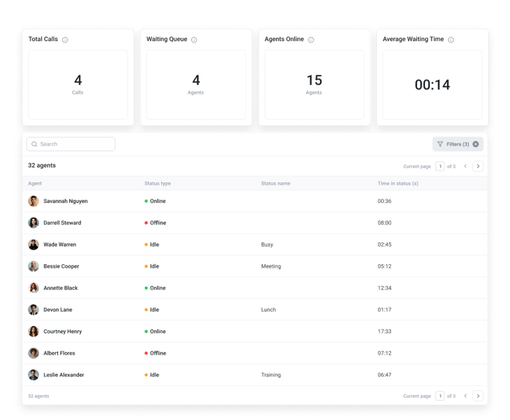Open Darrell Steward's avatar
Image resolution: width=510 pixels, height=420 pixels.
(33, 223)
